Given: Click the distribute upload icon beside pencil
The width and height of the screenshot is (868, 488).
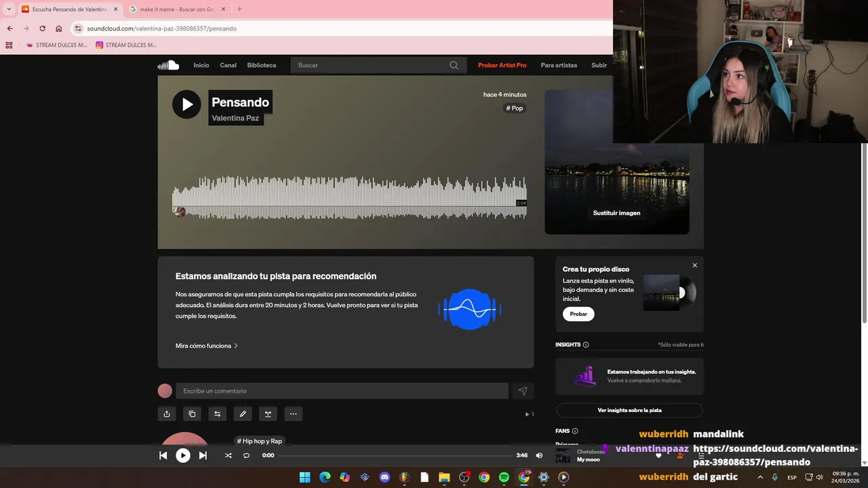Looking at the screenshot, I should (x=268, y=414).
